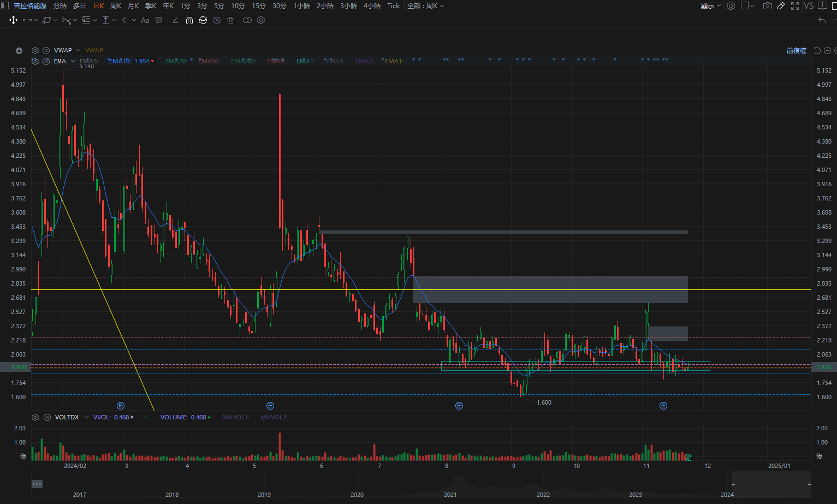Screen dimensions: 837x504
Task: Open drawing toolbar settings gear
Action: point(261,20)
